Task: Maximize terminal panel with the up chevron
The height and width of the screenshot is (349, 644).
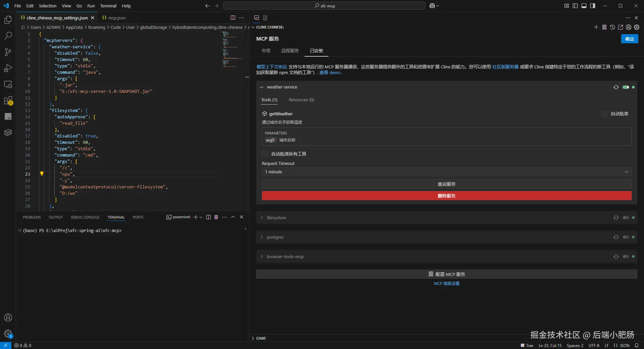Action: point(233,217)
